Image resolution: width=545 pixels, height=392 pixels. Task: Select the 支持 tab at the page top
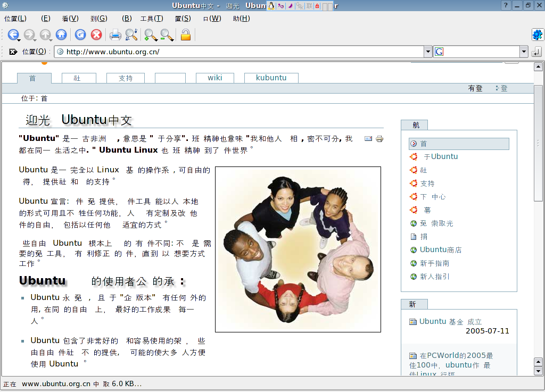coord(126,78)
